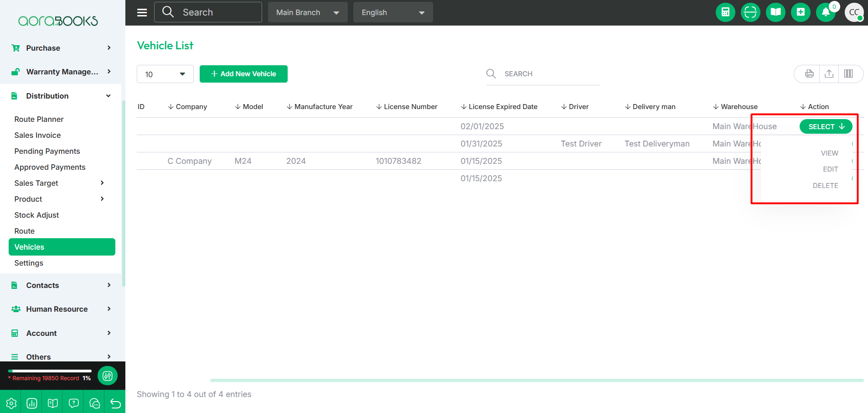
Task: Open the English language dropdown
Action: (x=393, y=12)
